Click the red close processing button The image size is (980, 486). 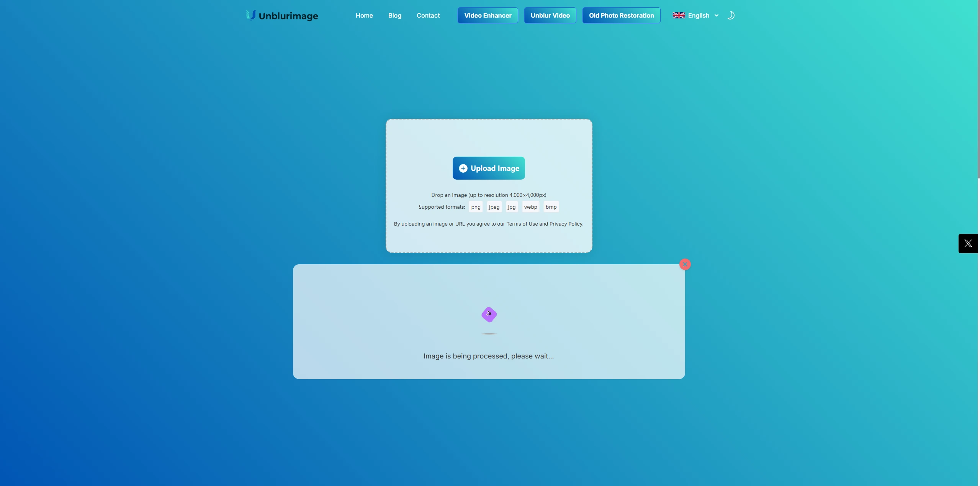(x=686, y=264)
